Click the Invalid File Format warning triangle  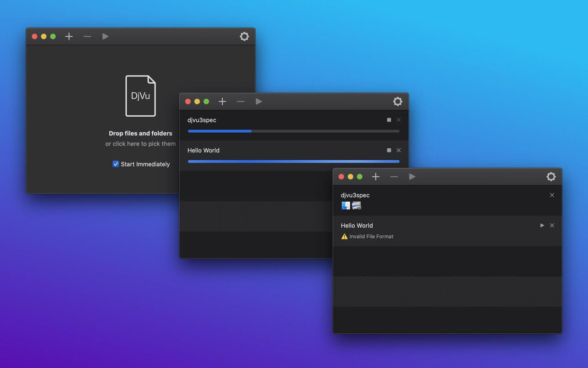(x=344, y=236)
